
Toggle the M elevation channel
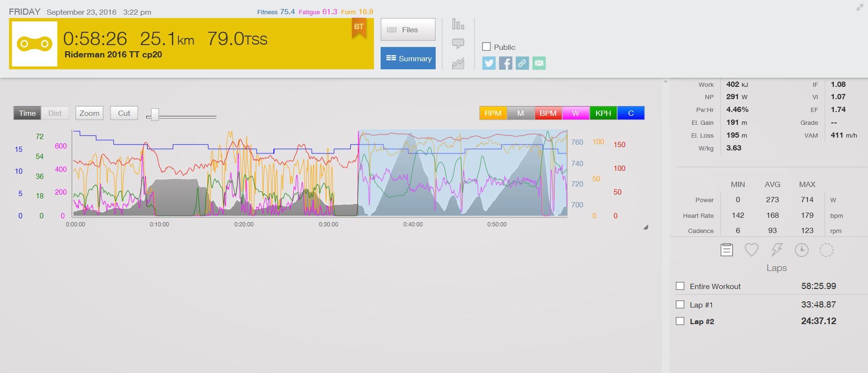click(x=521, y=113)
